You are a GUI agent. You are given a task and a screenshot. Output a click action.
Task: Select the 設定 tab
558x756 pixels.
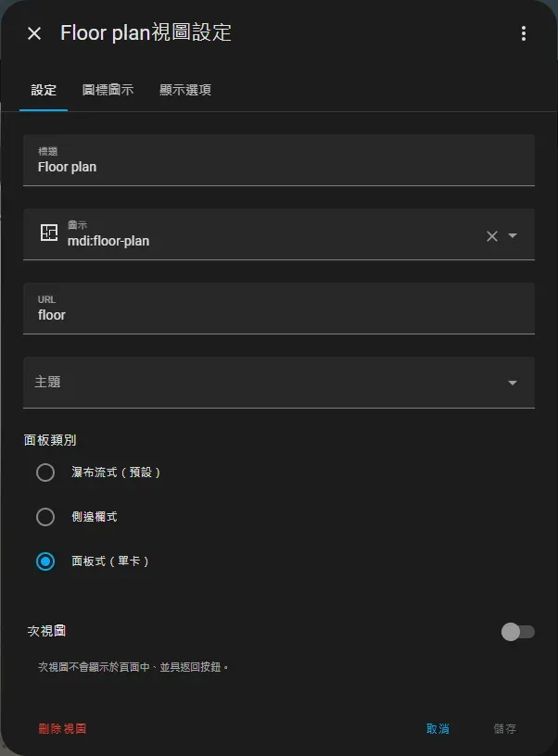click(43, 91)
